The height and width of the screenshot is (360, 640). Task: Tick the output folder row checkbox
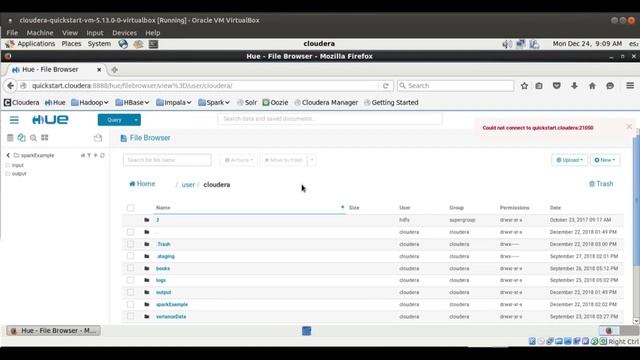pyautogui.click(x=131, y=292)
